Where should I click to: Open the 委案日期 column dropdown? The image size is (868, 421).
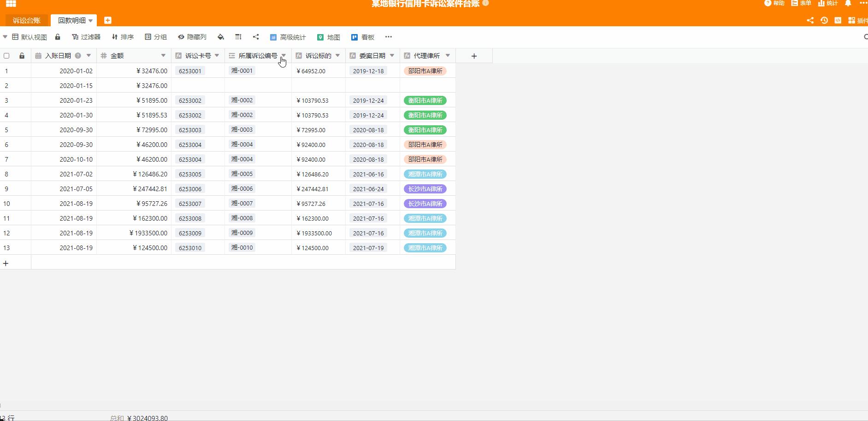pos(392,56)
